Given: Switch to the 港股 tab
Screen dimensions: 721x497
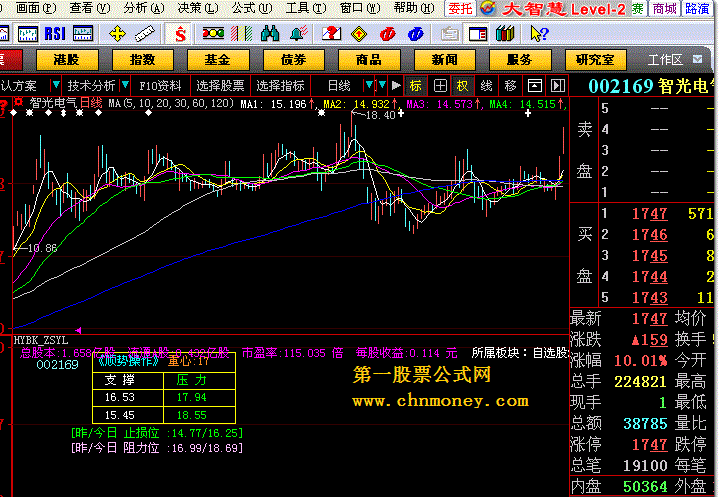Looking at the screenshot, I should (67, 60).
